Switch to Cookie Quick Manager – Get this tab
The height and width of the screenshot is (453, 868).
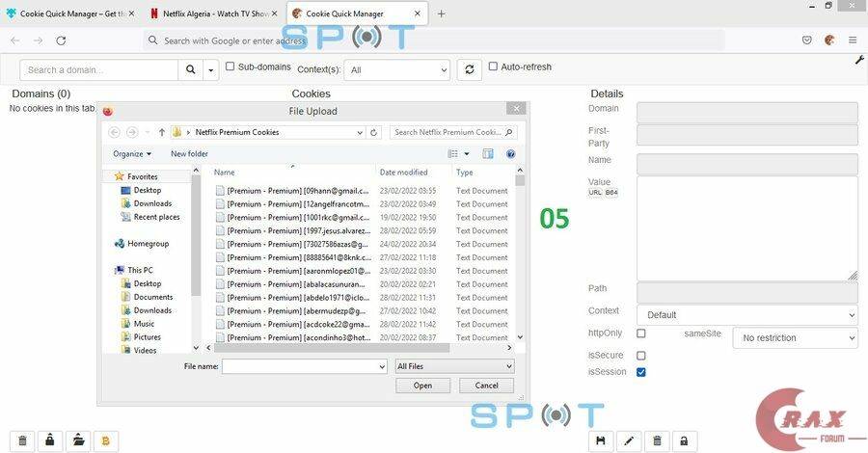pyautogui.click(x=71, y=13)
